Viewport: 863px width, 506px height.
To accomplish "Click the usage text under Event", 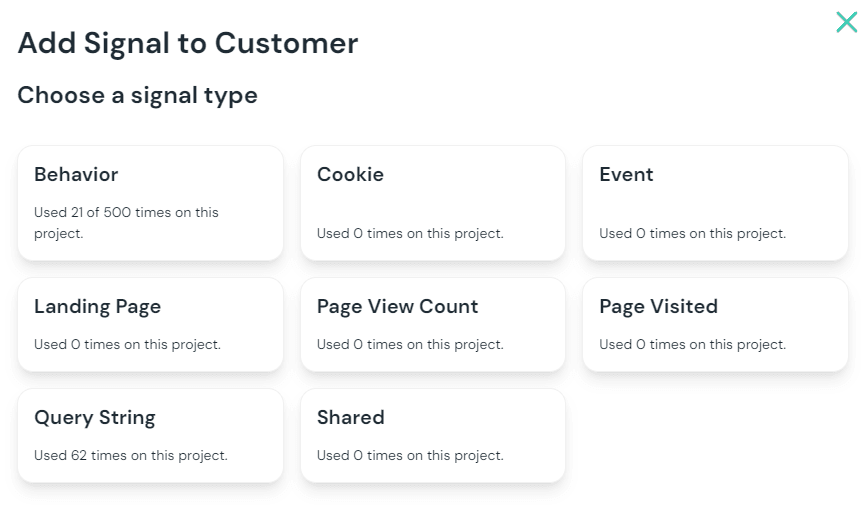I will tap(693, 233).
